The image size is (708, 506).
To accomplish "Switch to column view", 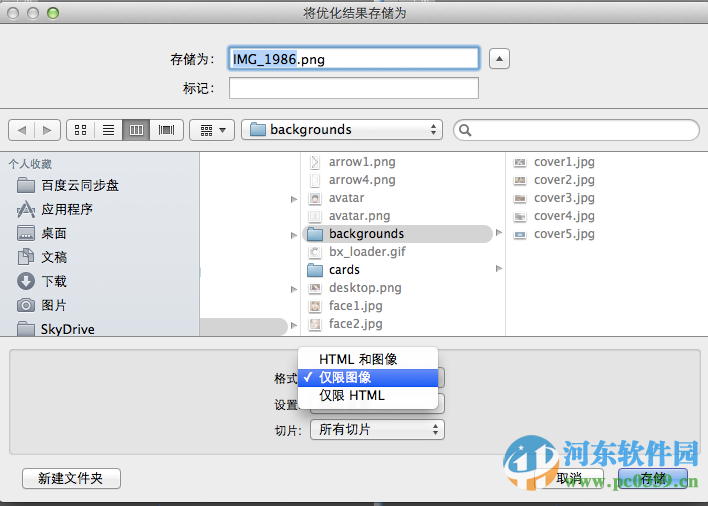I will pos(136,130).
